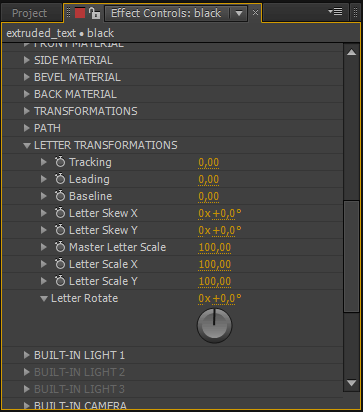
Task: Expand PATH group
Action: (26, 128)
